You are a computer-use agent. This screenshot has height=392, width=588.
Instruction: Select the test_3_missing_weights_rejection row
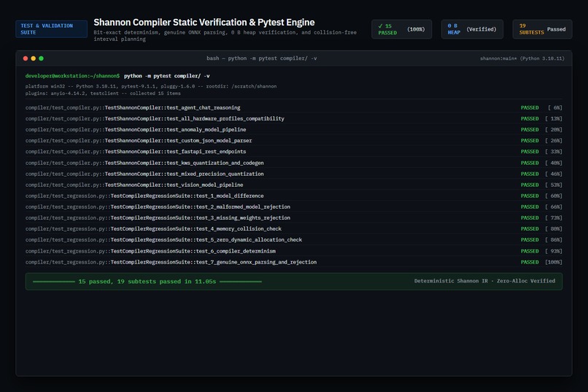tap(293, 218)
